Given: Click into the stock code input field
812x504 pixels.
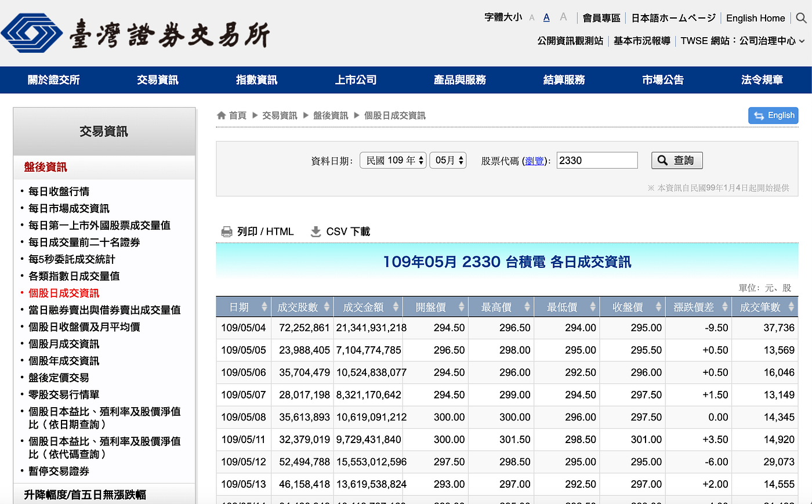Looking at the screenshot, I should tap(597, 161).
